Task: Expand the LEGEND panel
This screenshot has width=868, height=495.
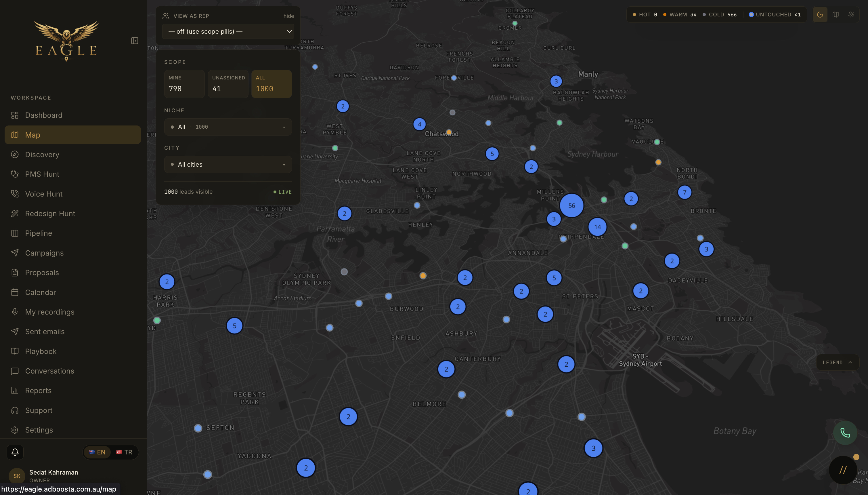Action: coord(838,362)
